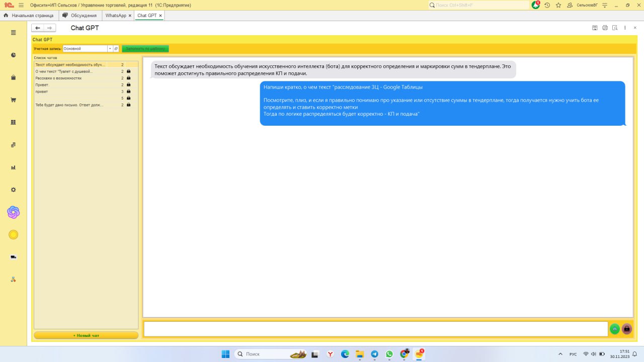Open the settings gear in sidebar

point(14,190)
